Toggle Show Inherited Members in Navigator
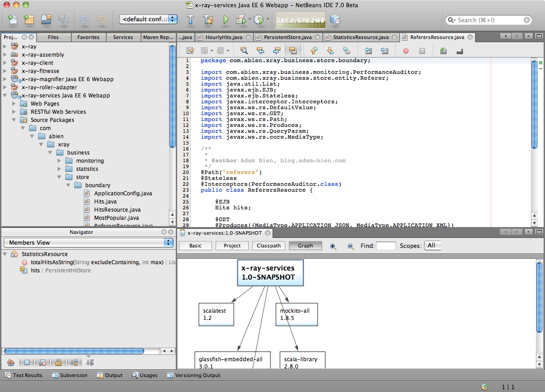Viewport: 545px width, 392px height. (11, 362)
